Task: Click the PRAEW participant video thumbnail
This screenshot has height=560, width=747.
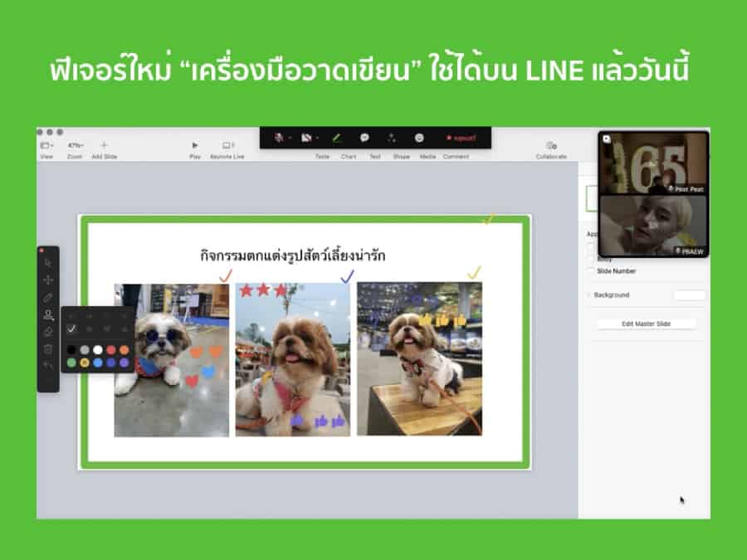Action: tap(654, 226)
